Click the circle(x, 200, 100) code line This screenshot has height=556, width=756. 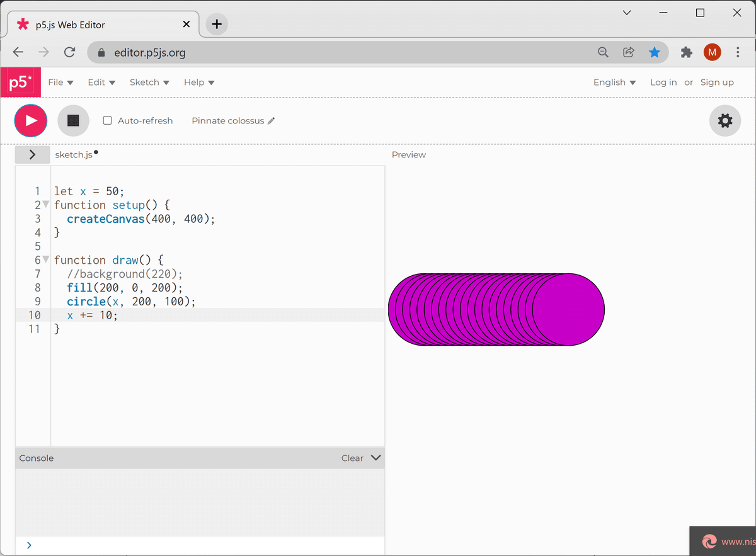click(131, 302)
